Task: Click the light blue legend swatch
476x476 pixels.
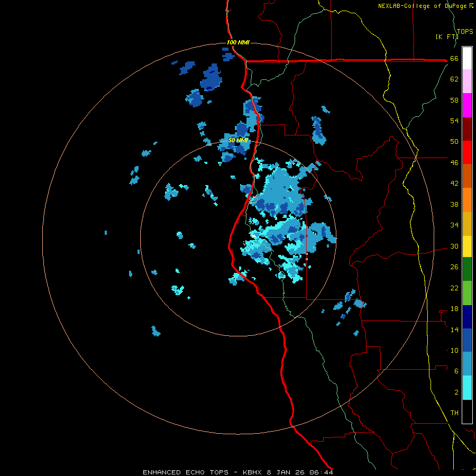Action: point(467,364)
